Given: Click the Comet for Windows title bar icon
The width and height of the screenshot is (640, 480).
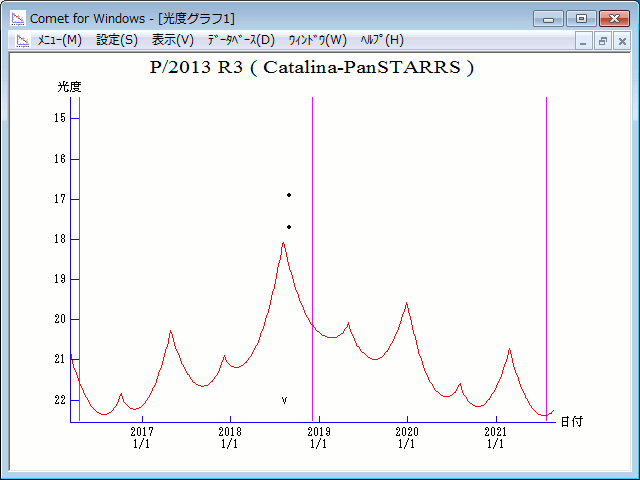Looking at the screenshot, I should click(18, 18).
